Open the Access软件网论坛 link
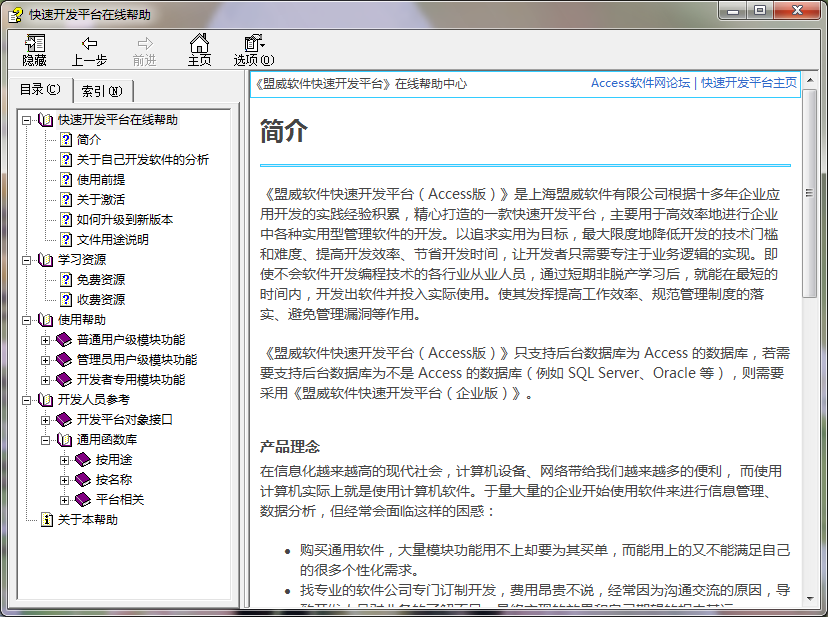The image size is (828, 617). click(x=640, y=83)
